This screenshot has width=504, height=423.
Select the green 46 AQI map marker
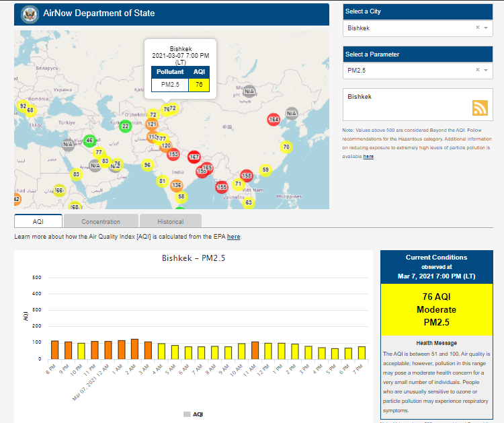[x=89, y=141]
